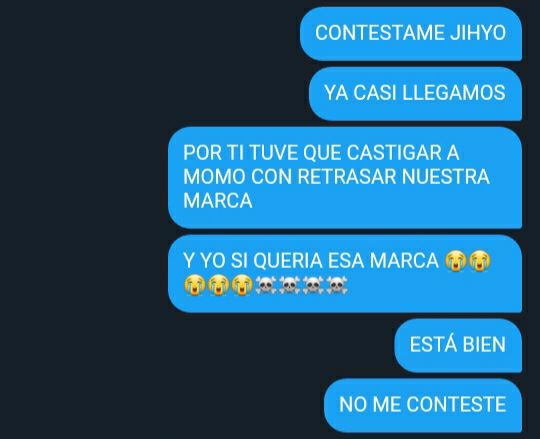The height and width of the screenshot is (439, 540).
Task: Click the first skull and crossbones emoji
Action: (x=266, y=285)
